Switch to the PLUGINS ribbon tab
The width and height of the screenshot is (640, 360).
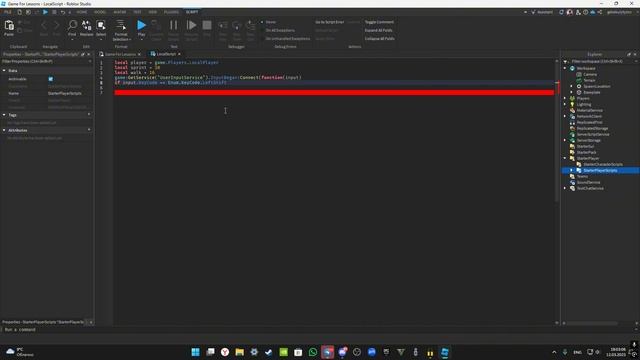171,12
